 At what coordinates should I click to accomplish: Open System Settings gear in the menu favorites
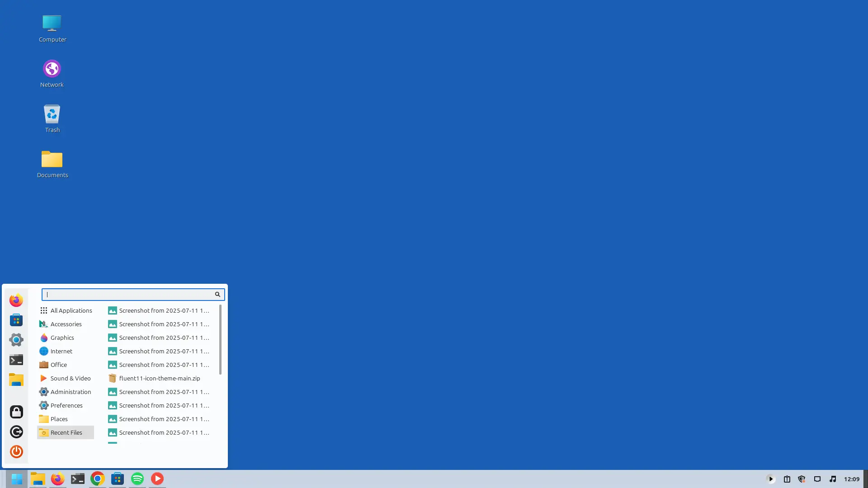16,340
